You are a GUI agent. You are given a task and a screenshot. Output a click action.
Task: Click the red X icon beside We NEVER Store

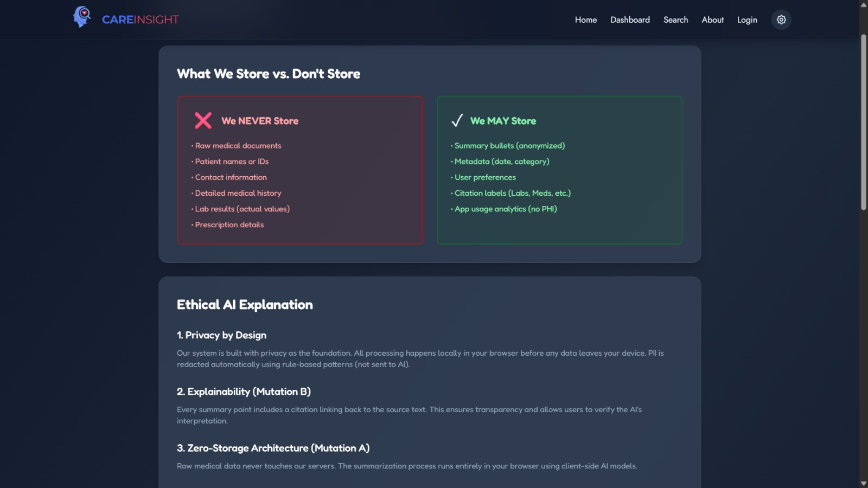coord(202,120)
